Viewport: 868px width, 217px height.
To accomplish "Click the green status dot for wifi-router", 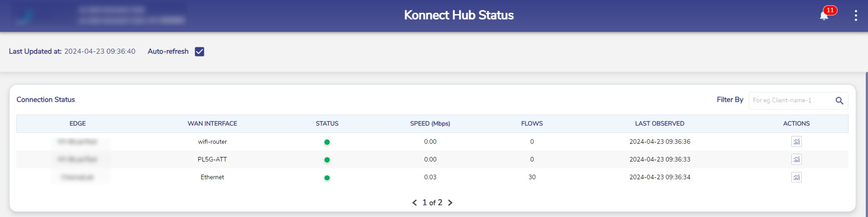I will (327, 142).
